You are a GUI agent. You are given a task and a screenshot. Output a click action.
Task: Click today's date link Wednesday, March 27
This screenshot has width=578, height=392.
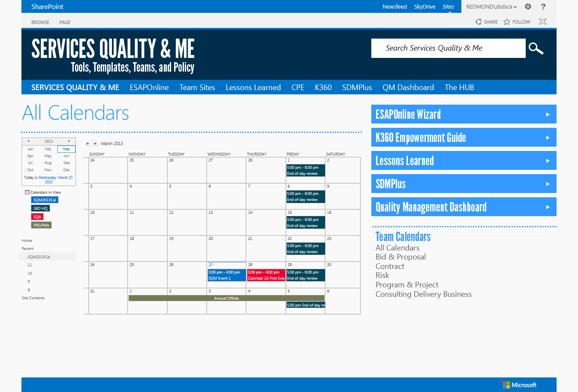click(x=55, y=180)
